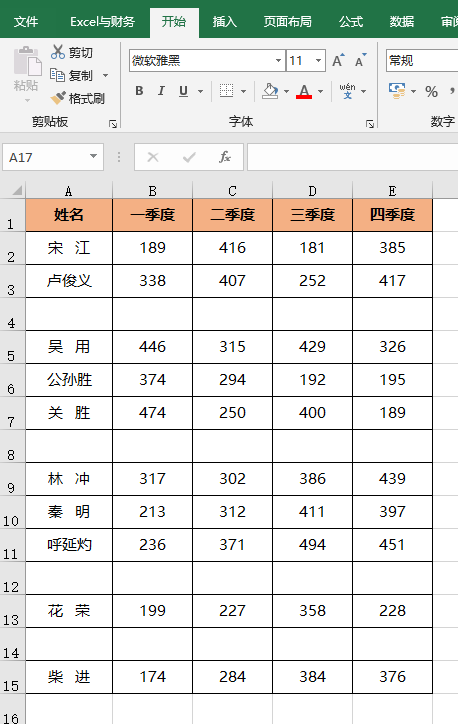
Task: Select the 一季度 header cell
Action: pos(152,215)
